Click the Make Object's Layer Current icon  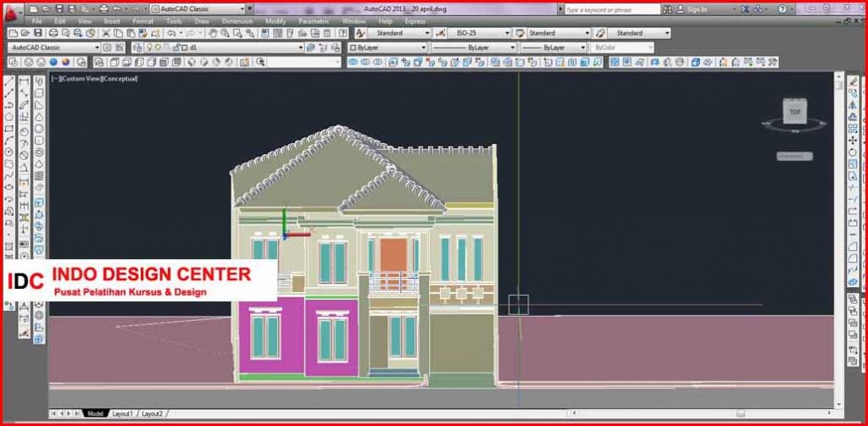pyautogui.click(x=309, y=47)
